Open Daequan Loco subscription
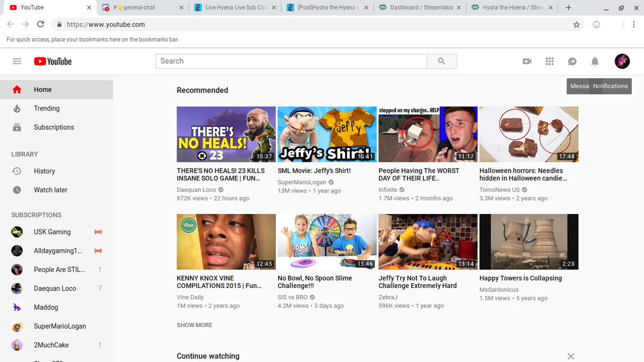 tap(56, 289)
